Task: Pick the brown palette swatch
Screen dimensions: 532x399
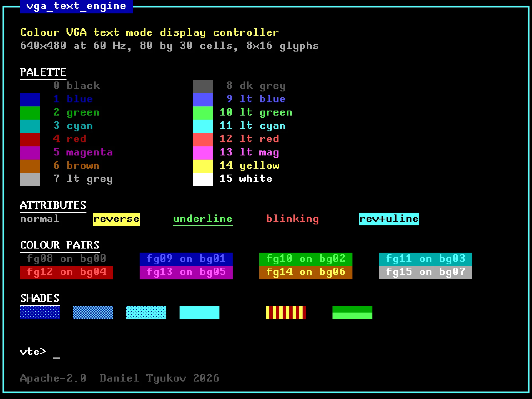Action: pyautogui.click(x=30, y=166)
